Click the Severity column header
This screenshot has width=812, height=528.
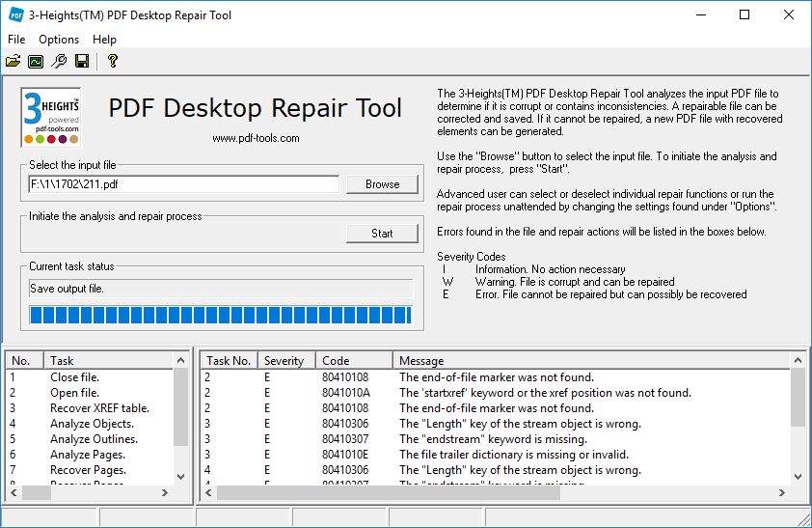tap(286, 361)
